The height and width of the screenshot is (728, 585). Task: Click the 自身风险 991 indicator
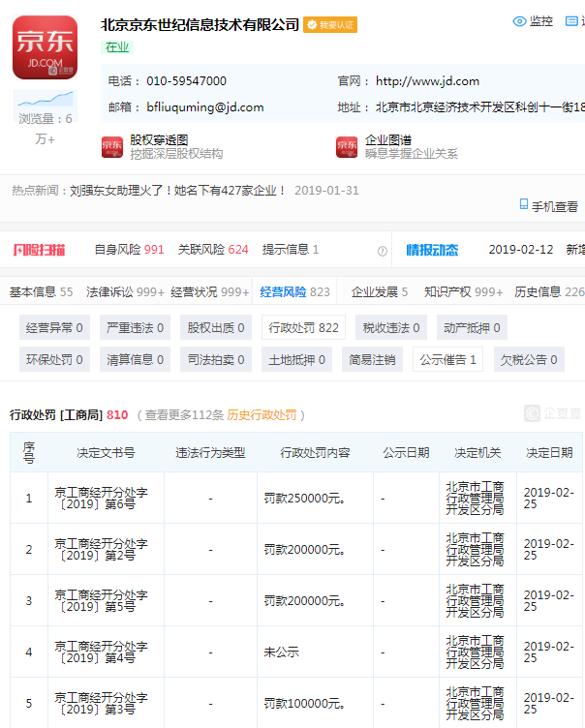click(129, 250)
